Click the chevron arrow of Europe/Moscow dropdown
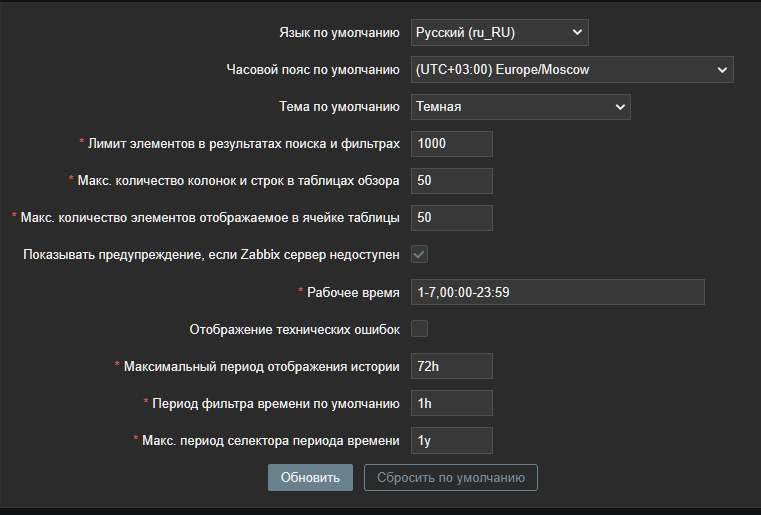 pyautogui.click(x=722, y=70)
